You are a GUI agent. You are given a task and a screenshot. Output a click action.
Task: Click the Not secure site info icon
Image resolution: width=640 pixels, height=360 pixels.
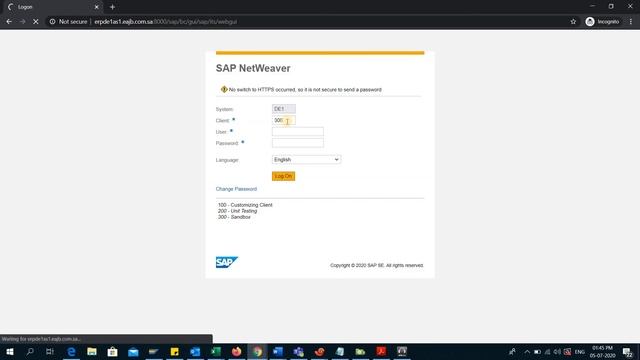tap(52, 22)
